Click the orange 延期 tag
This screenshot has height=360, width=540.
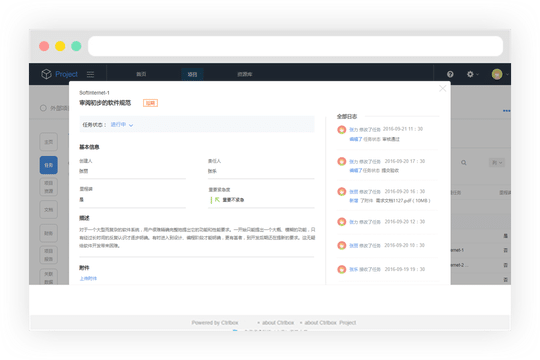tap(150, 103)
